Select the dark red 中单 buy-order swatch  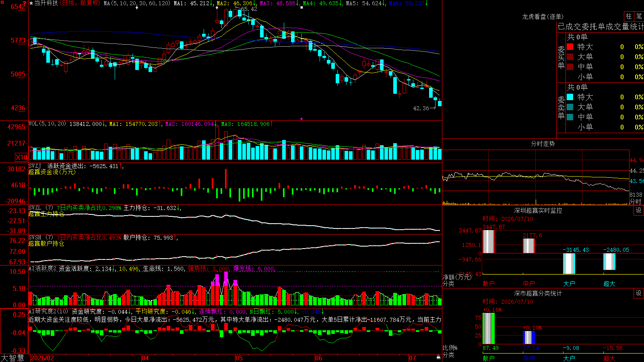pyautogui.click(x=570, y=67)
